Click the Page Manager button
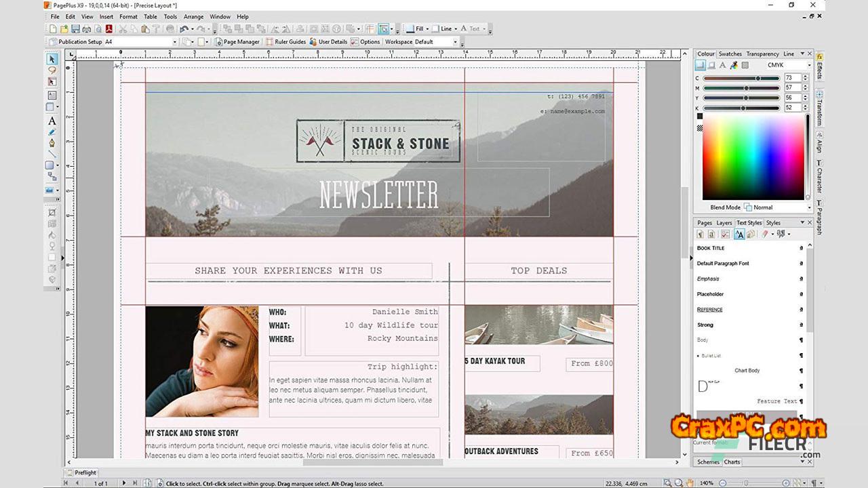This screenshot has width=868, height=488. tap(237, 42)
